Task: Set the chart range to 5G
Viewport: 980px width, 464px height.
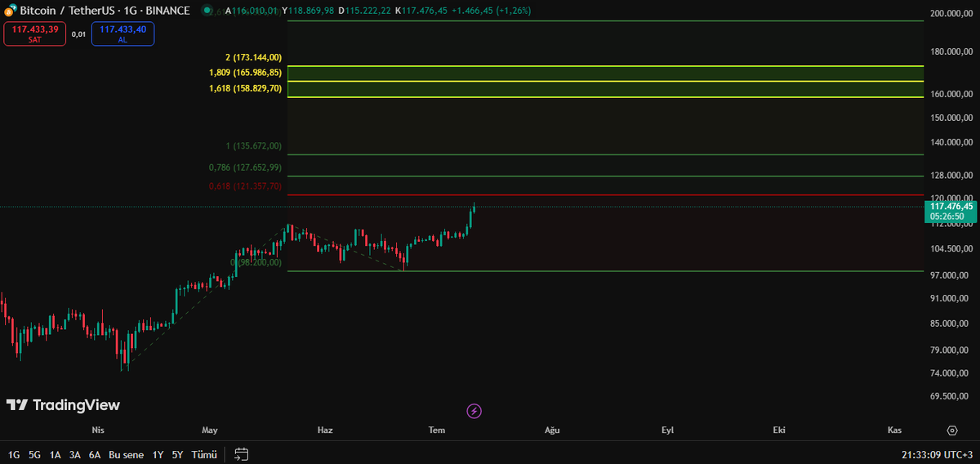Action: tap(34, 454)
